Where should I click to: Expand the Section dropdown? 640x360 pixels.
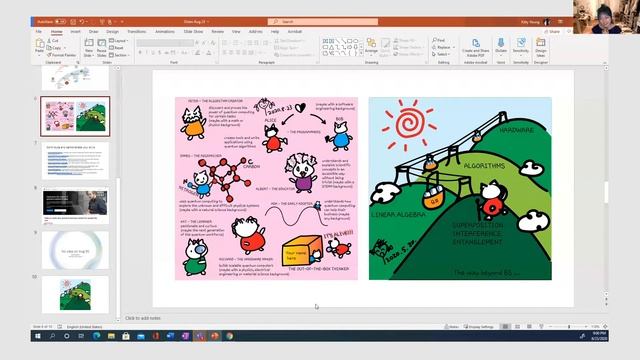click(x=119, y=55)
